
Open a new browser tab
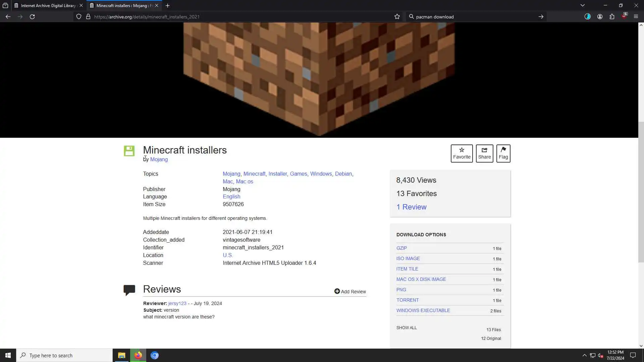167,5
